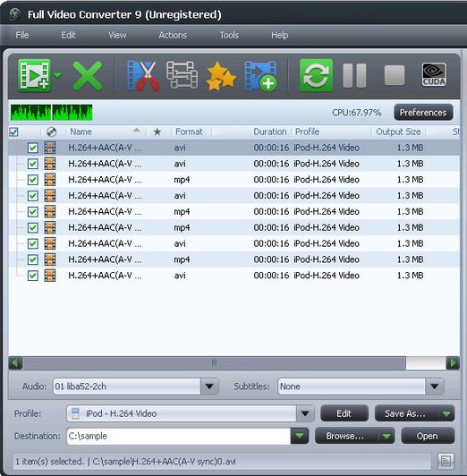Image resolution: width=467 pixels, height=476 pixels.
Task: Click the Merge film strips icon
Action: [x=183, y=75]
